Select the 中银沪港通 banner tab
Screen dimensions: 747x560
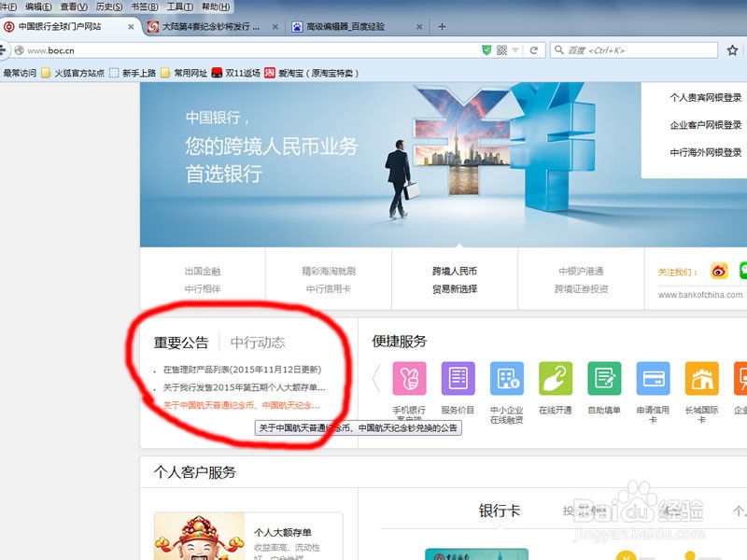(581, 279)
